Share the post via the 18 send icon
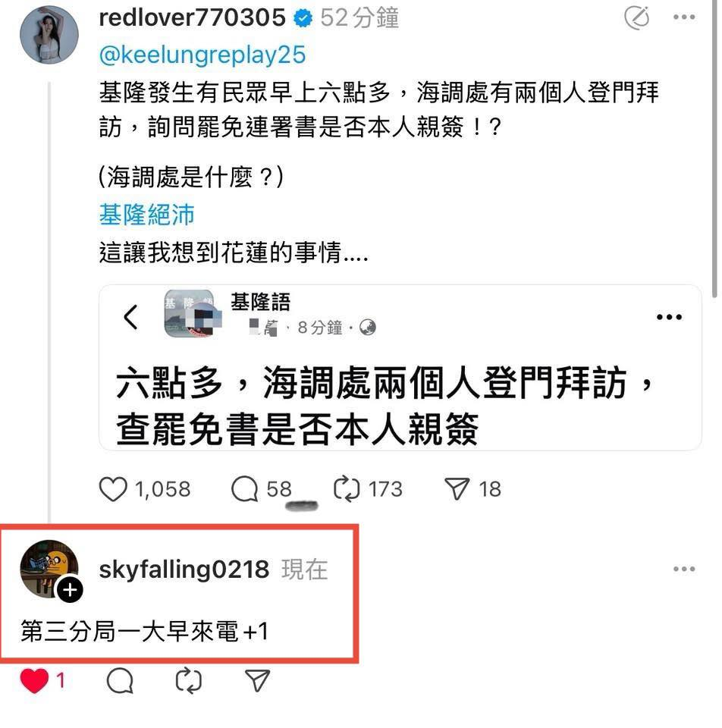 pyautogui.click(x=457, y=489)
